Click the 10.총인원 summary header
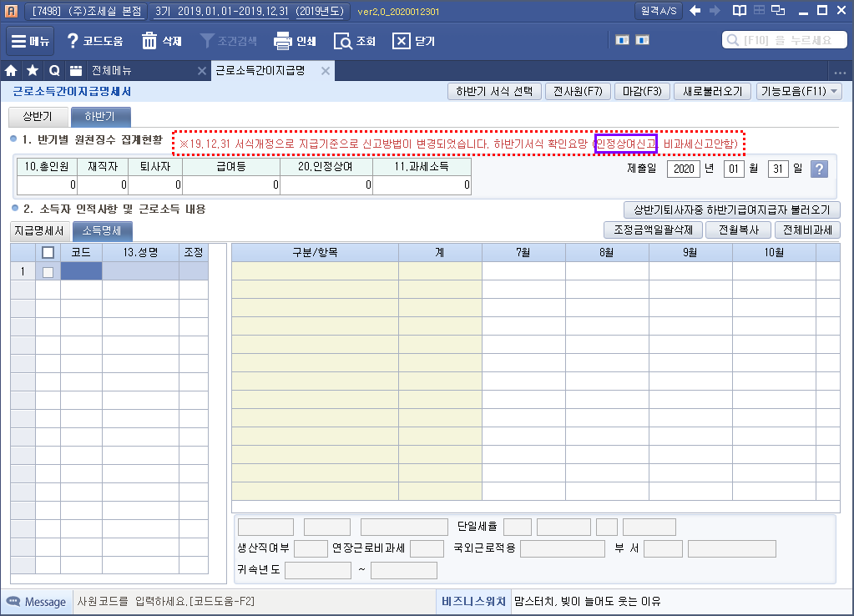Image resolution: width=854 pixels, height=616 pixels. pyautogui.click(x=47, y=167)
